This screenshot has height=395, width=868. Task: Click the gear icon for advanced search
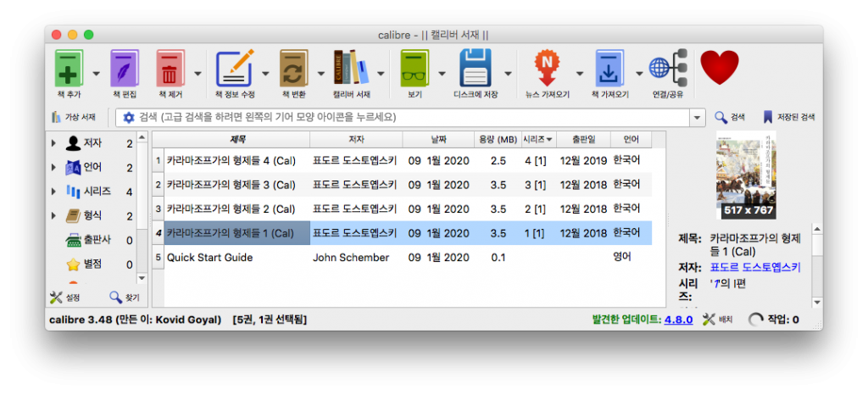tap(129, 117)
